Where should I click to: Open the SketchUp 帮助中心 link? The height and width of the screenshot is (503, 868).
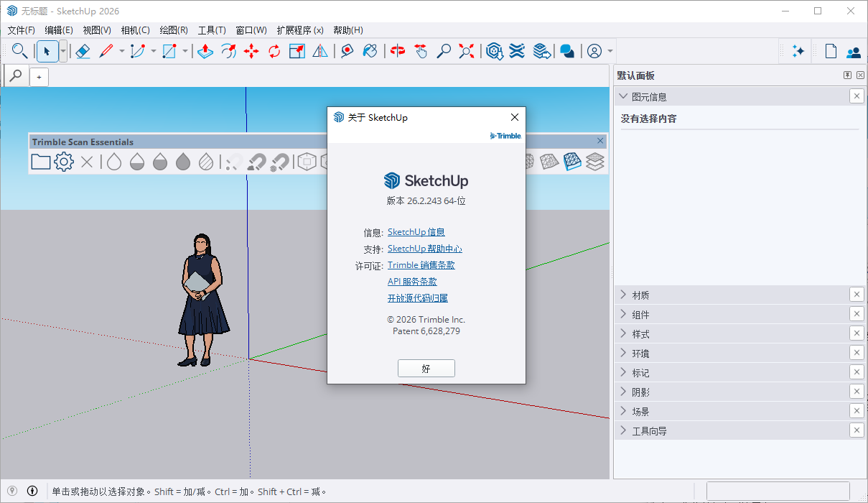(x=425, y=249)
